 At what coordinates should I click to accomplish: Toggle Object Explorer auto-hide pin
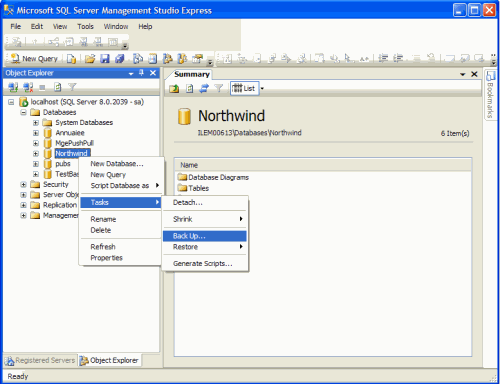(x=141, y=73)
